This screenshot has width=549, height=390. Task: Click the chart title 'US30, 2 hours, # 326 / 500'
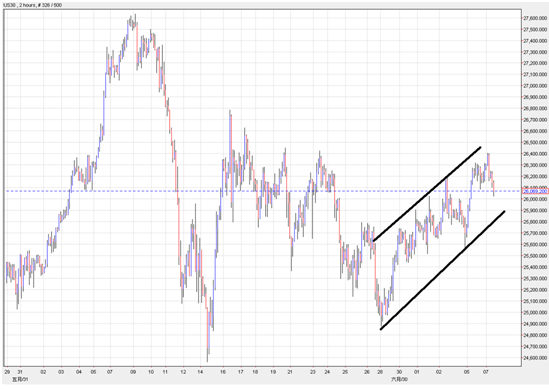33,5
